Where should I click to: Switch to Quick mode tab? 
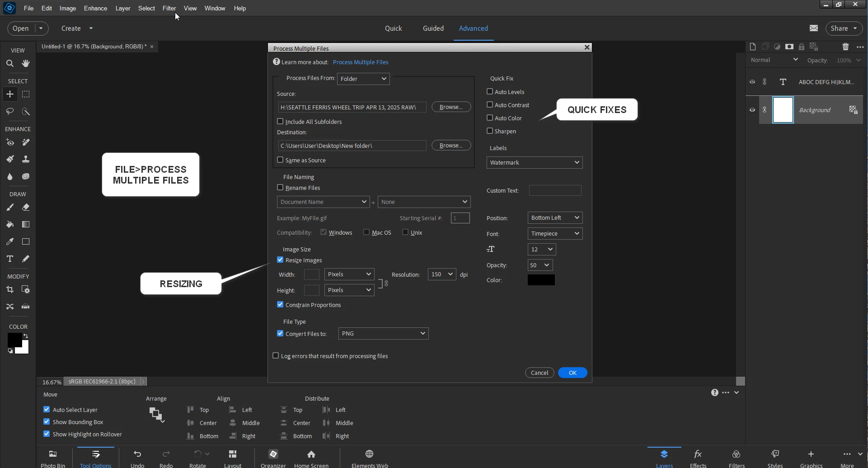393,28
